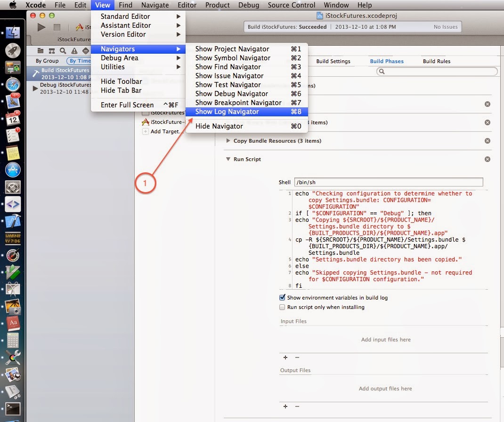Choose Hide Navigator
This screenshot has height=422, width=504.
tap(247, 126)
